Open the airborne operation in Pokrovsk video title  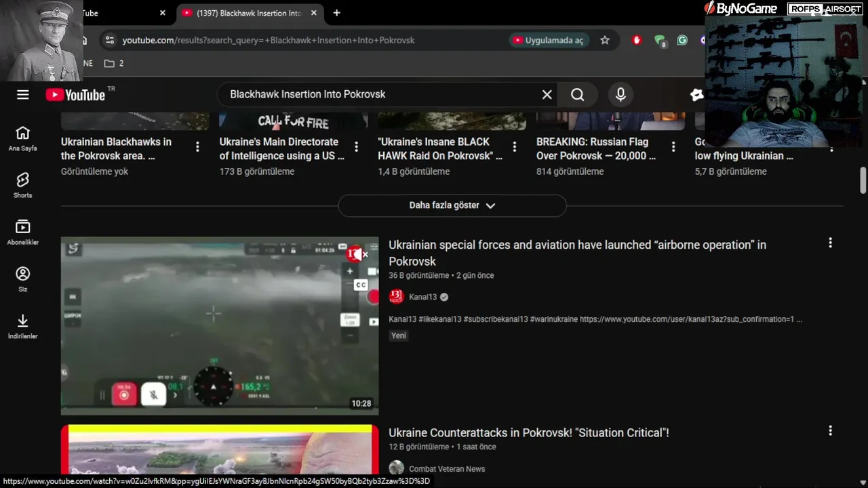pos(577,253)
